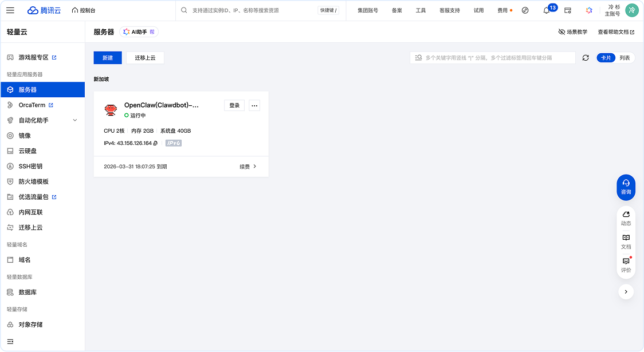The width and height of the screenshot is (644, 352).
Task: Click the 动态 icon in right floating panel
Action: pyautogui.click(x=626, y=217)
